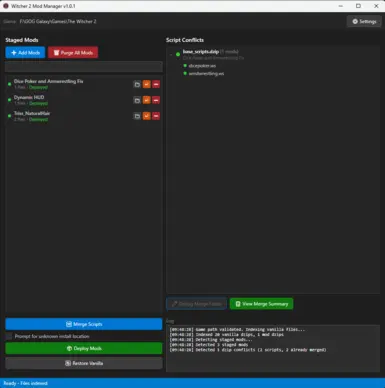Remove Dice Poker and Armwrestling Fix with red minus
385x388 pixels.
[x=156, y=84]
